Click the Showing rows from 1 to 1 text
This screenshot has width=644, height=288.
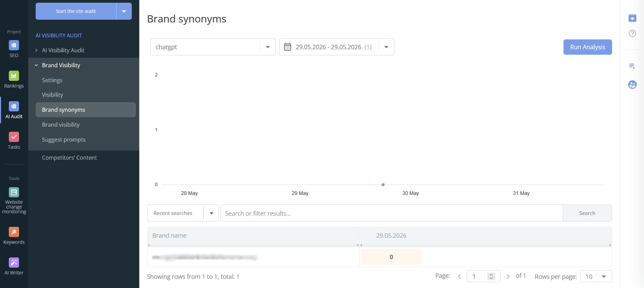[x=193, y=276]
